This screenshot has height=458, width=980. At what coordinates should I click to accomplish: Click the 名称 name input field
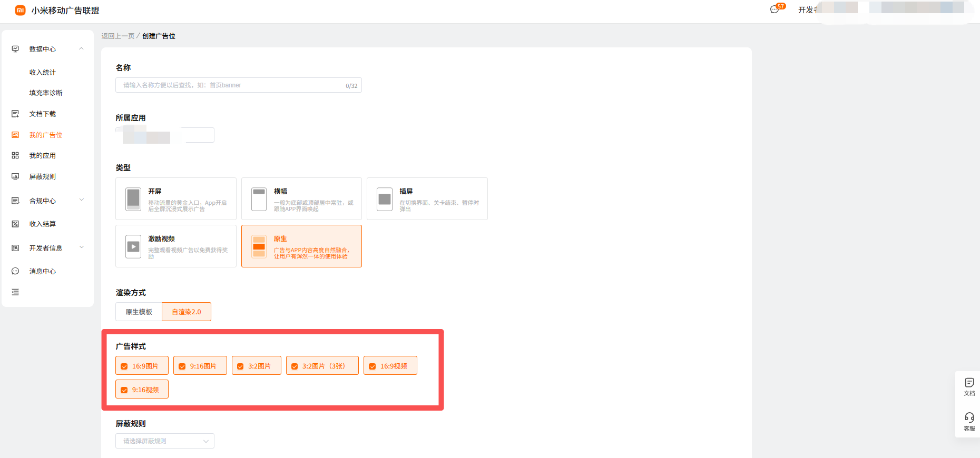click(232, 85)
